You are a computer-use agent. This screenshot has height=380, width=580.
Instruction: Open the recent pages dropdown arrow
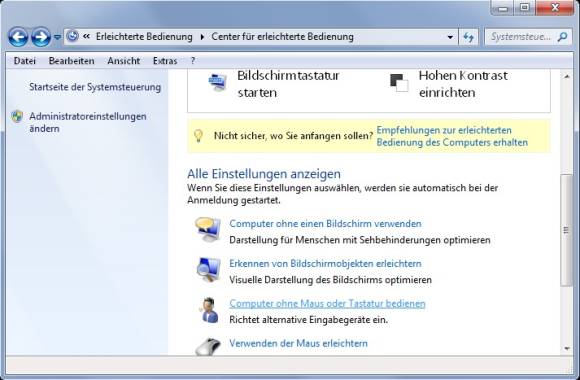click(57, 37)
